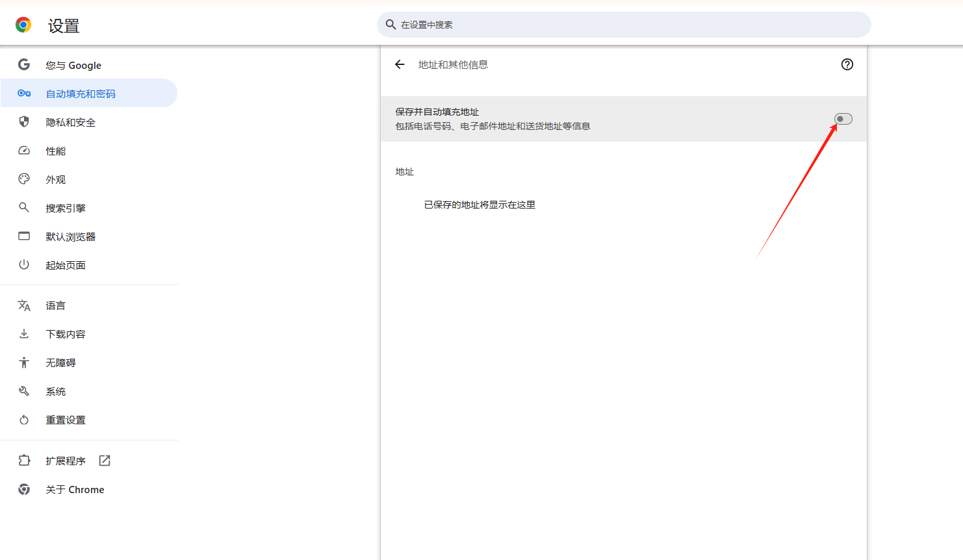The width and height of the screenshot is (963, 560).
Task: Click the puzzle piece extensions icon
Action: click(24, 461)
